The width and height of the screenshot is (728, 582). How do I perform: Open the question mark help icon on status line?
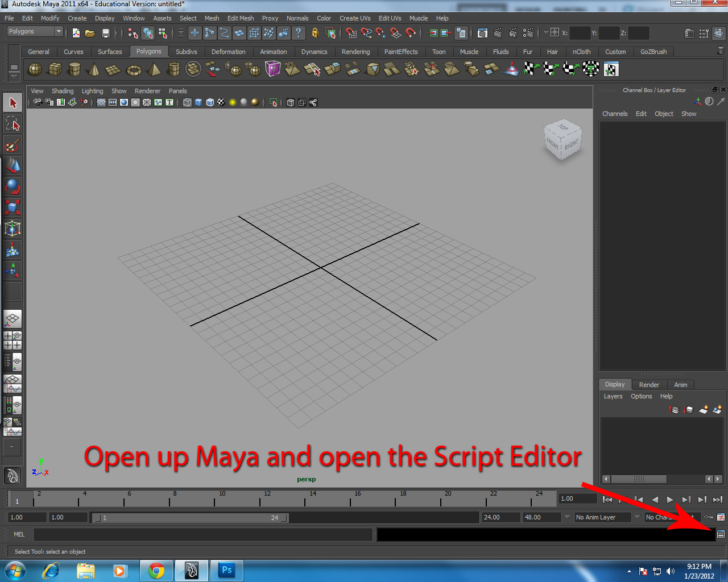click(298, 33)
